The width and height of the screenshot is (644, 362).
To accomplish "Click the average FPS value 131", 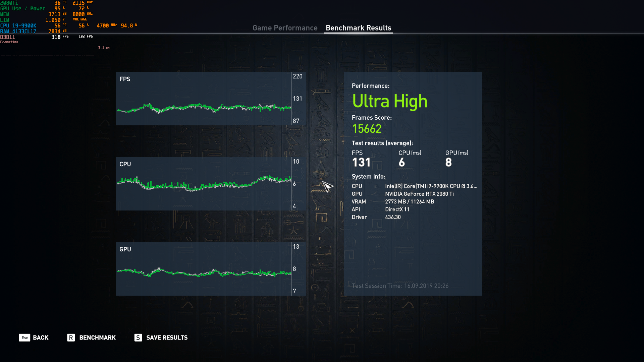I will (361, 162).
